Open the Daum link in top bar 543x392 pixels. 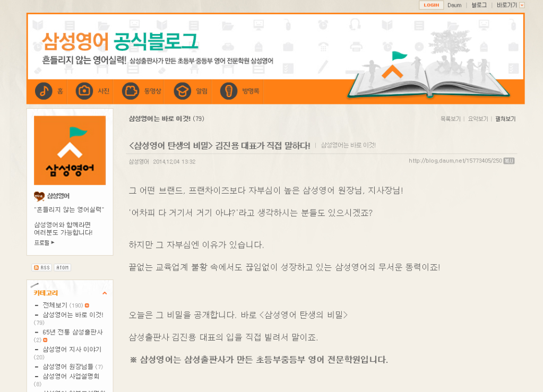point(454,5)
